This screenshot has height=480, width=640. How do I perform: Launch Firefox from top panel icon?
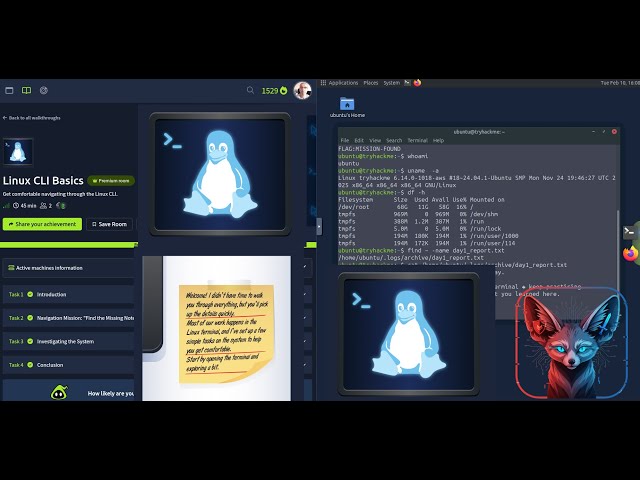tap(417, 83)
